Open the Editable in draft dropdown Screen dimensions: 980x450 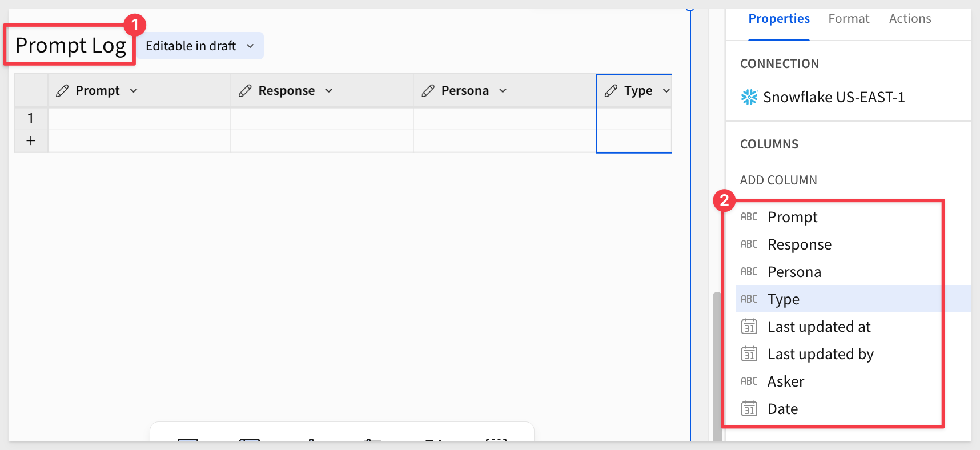[200, 46]
